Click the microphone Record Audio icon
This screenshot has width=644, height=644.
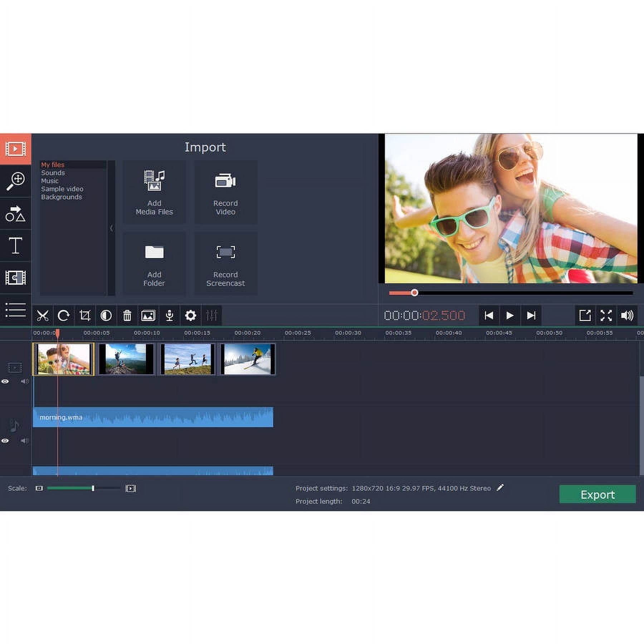[x=170, y=316]
